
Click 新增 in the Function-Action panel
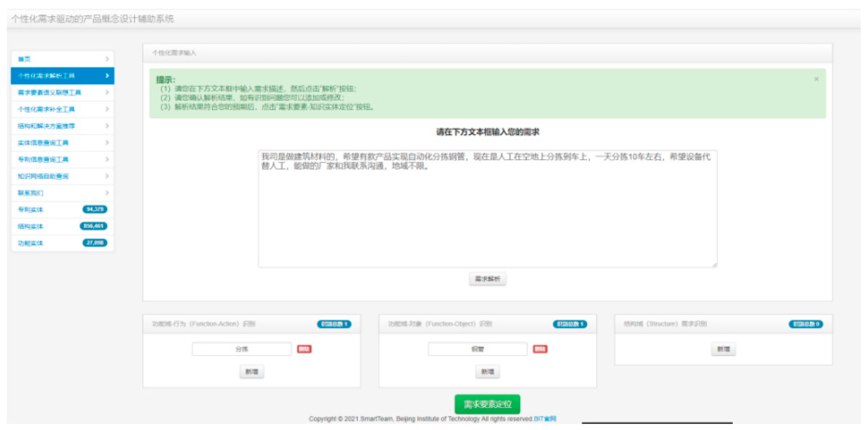click(x=252, y=371)
